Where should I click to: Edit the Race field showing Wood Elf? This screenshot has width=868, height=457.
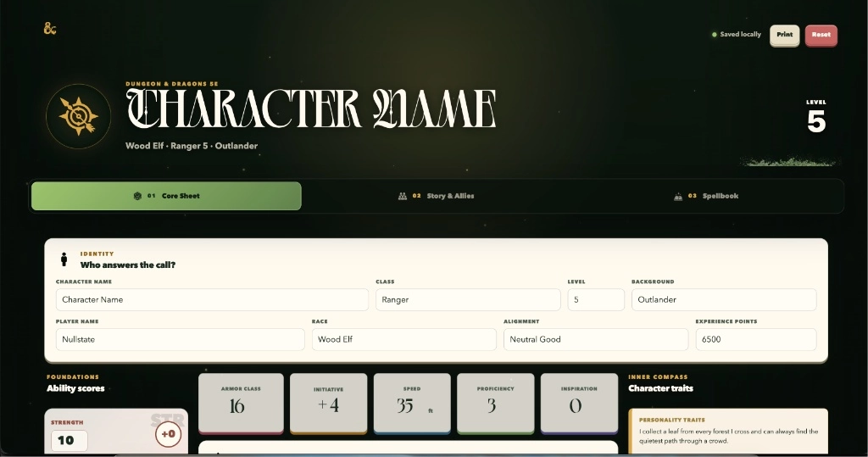pyautogui.click(x=403, y=339)
